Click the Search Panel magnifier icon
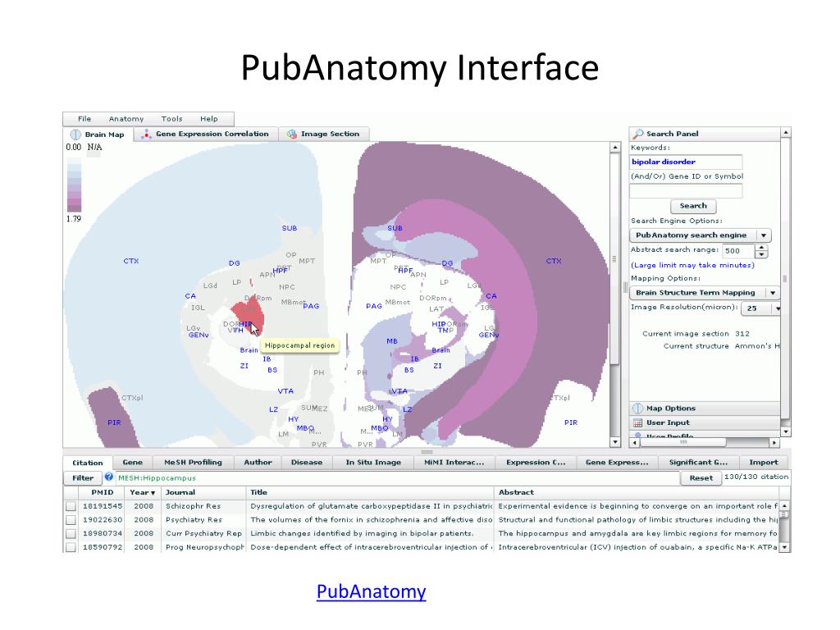 [x=638, y=134]
